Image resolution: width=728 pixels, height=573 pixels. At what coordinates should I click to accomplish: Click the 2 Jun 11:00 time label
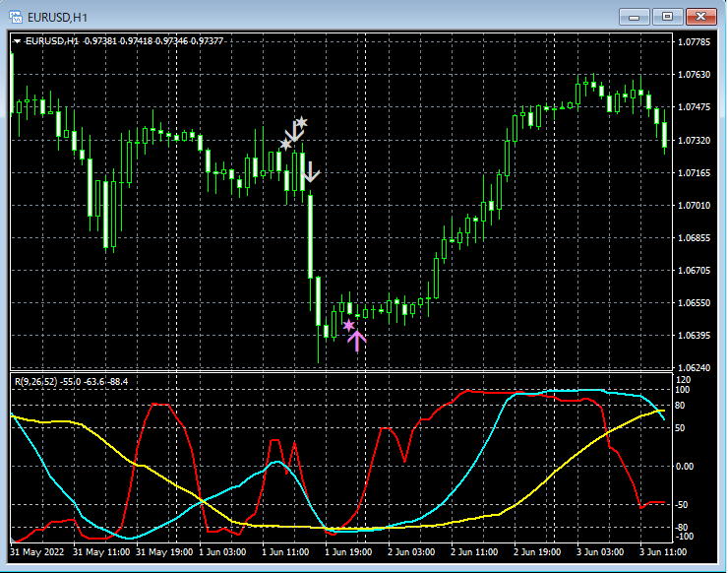(x=474, y=552)
